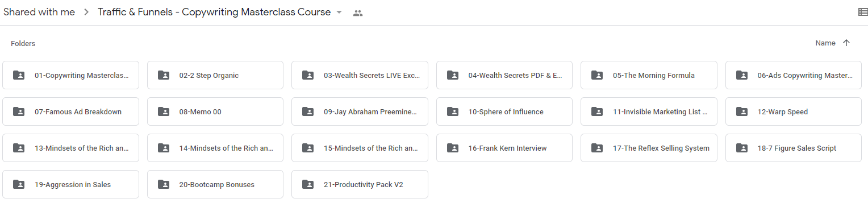
Task: Reverse sort direction with the arrow icon
Action: (846, 43)
